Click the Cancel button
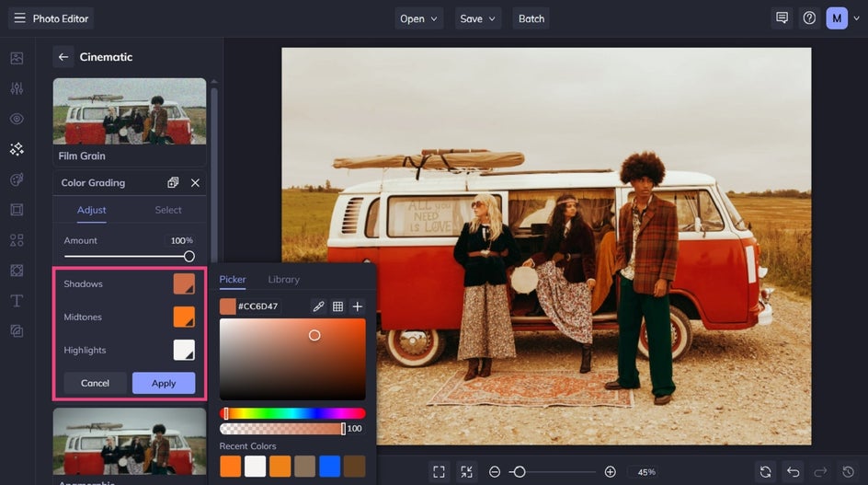 click(96, 383)
